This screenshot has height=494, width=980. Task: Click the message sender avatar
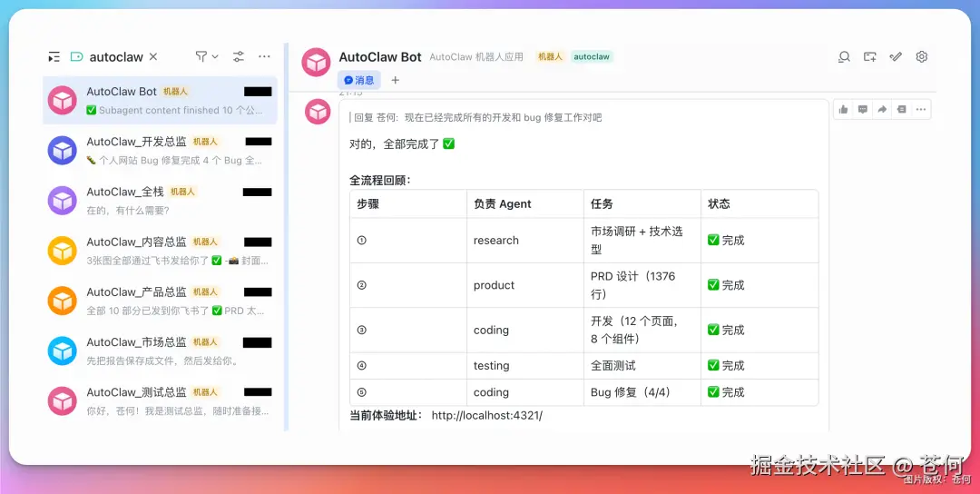[318, 112]
